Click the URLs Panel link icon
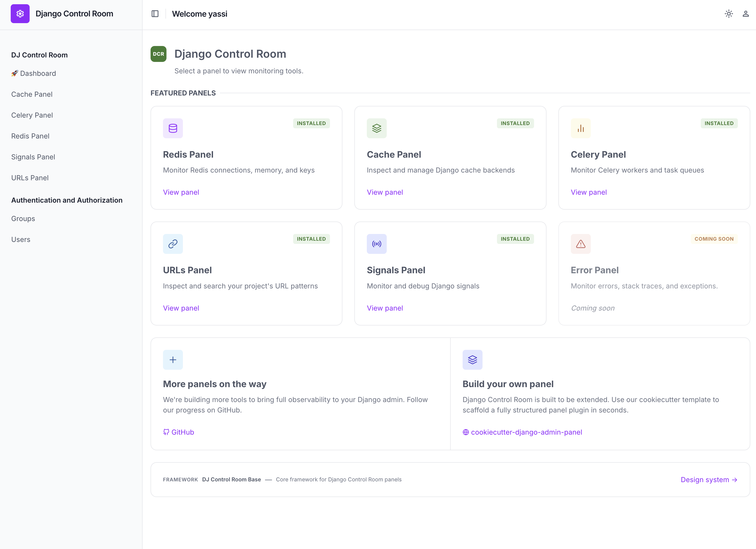 click(173, 244)
